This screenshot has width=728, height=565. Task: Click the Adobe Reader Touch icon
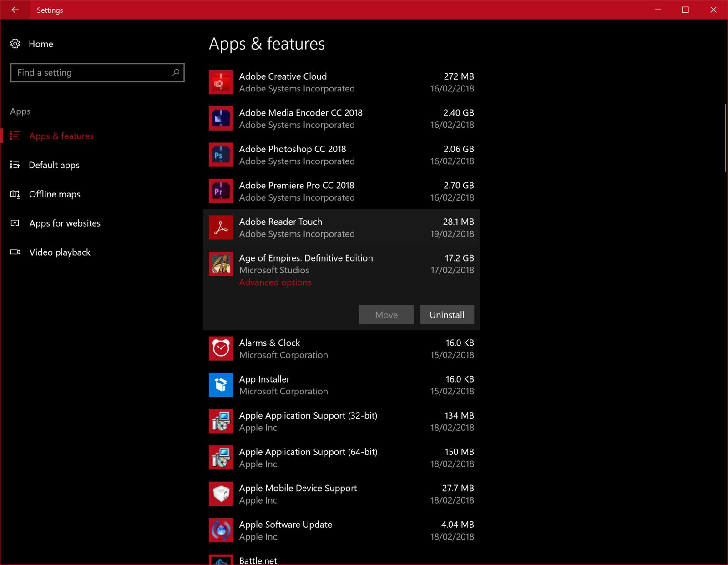[221, 227]
